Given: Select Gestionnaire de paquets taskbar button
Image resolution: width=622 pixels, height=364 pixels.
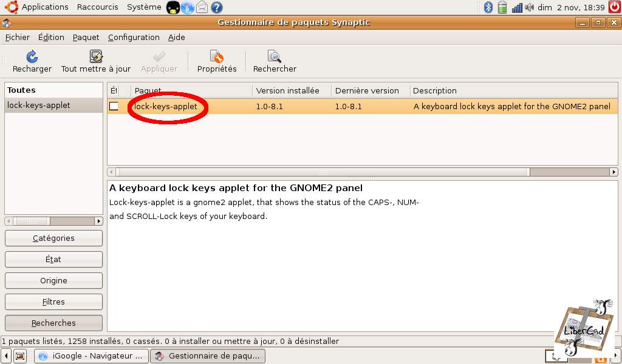Looking at the screenshot, I should [x=208, y=356].
